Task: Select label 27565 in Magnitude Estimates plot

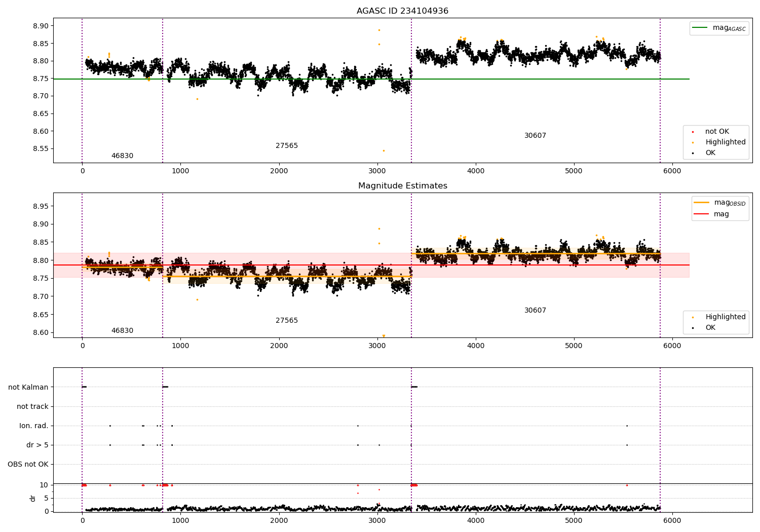Action: point(287,321)
